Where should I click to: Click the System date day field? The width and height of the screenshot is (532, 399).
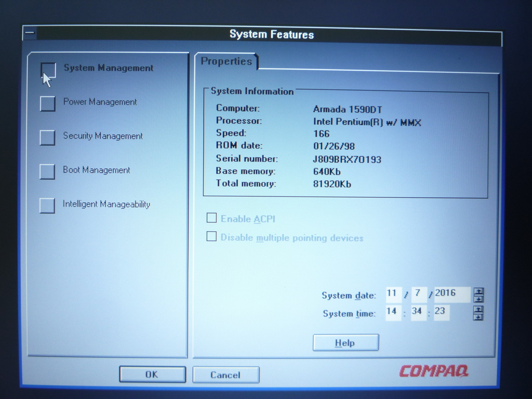pos(419,294)
